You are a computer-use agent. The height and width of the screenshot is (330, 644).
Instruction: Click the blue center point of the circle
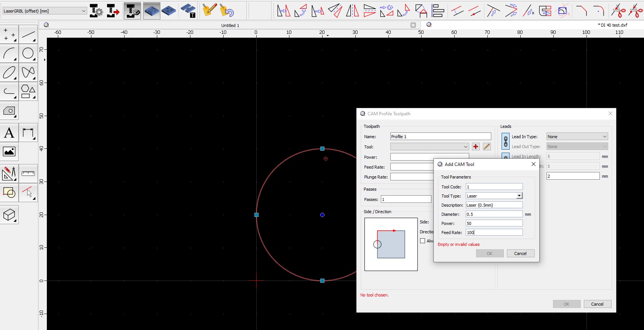click(x=322, y=215)
